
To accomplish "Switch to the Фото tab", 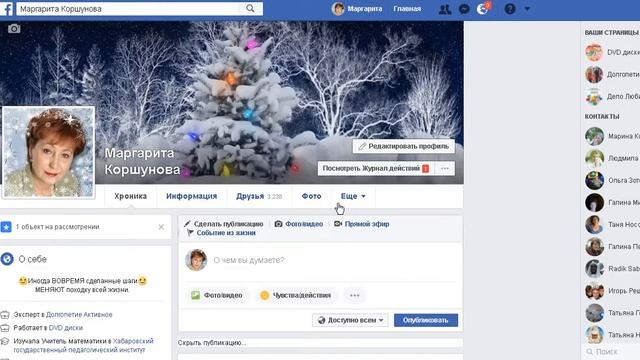I will (x=311, y=196).
